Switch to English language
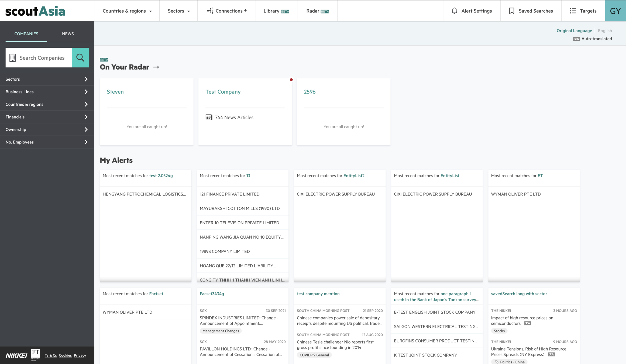 (x=605, y=30)
